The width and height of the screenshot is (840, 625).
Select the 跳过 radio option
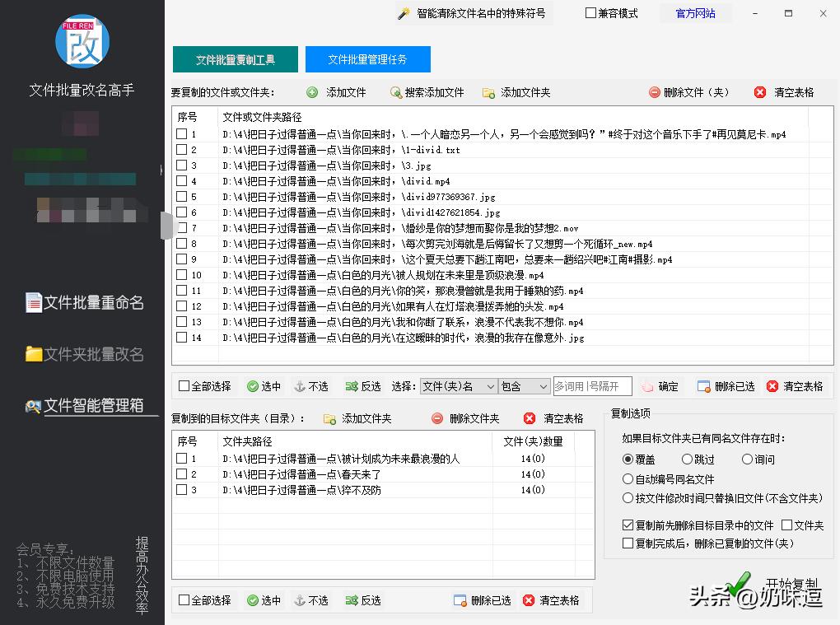(687, 459)
